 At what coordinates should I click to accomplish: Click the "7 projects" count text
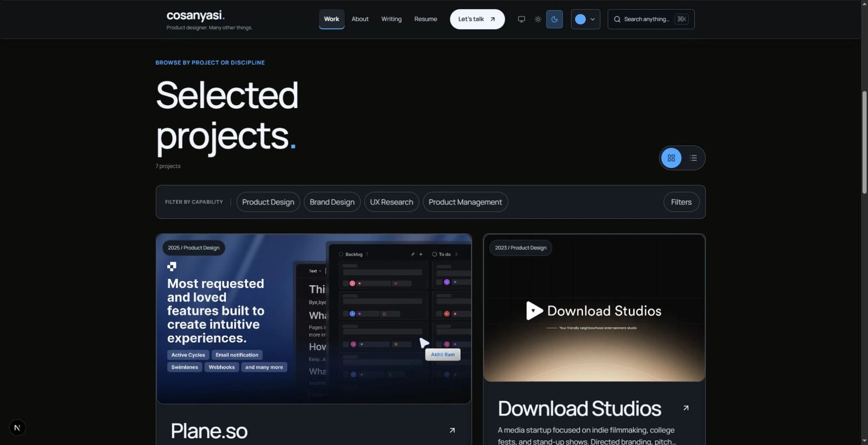point(168,166)
